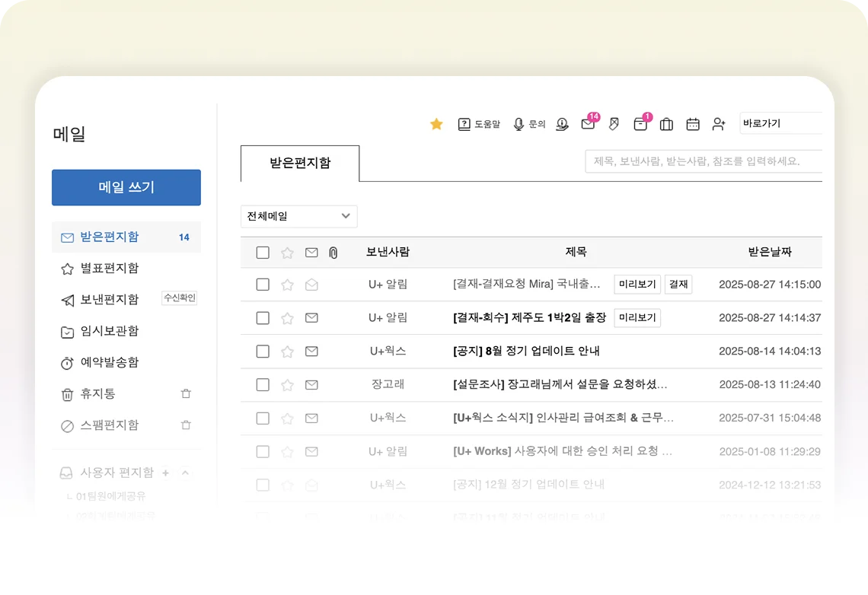Click the yellow star favorites icon
This screenshot has width=868, height=595.
(x=436, y=124)
